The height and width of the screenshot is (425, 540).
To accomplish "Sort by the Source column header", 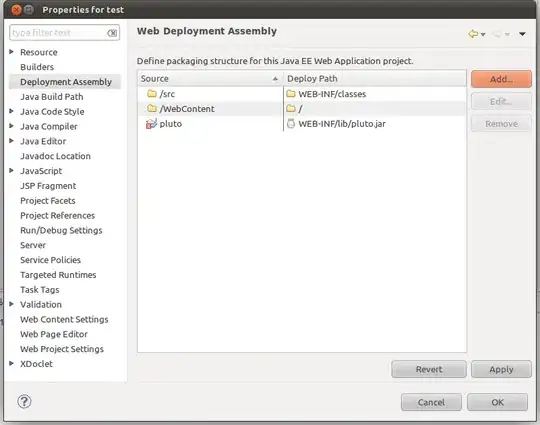I will pos(210,79).
